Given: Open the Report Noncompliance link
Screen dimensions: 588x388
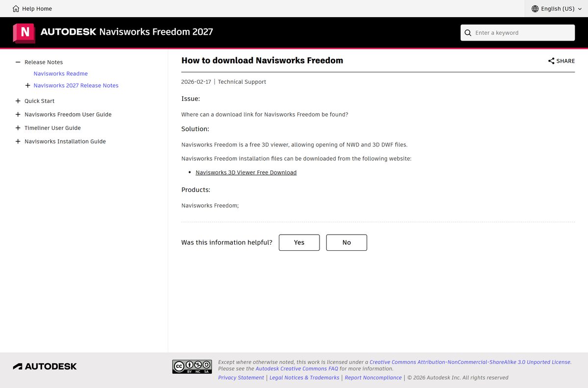Looking at the screenshot, I should (x=373, y=378).
